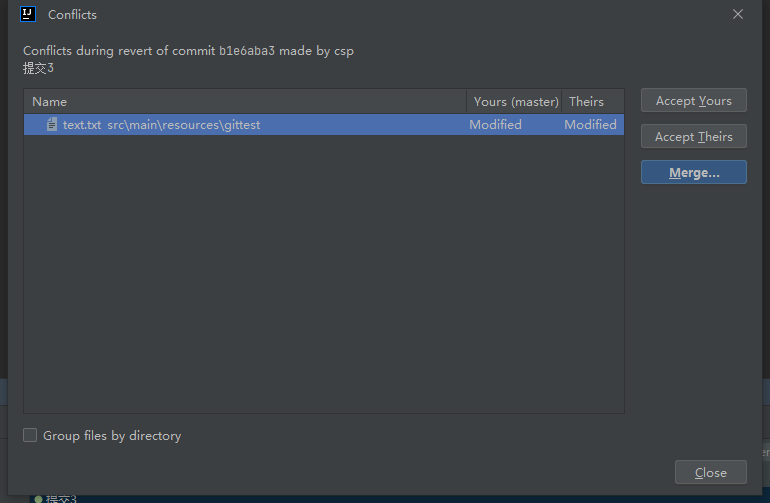Click the 'Group files by directory' label

112,436
